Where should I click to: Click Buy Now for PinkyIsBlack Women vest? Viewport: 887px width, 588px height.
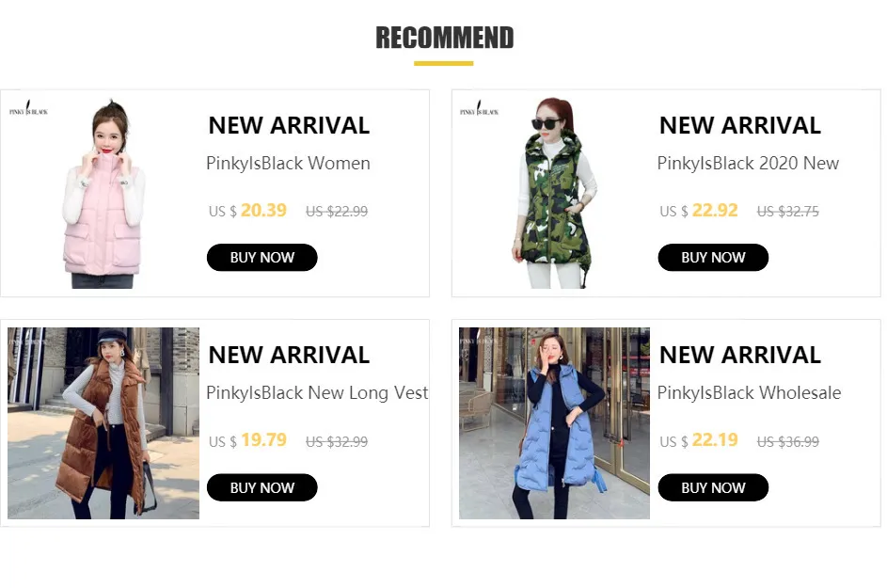261,258
